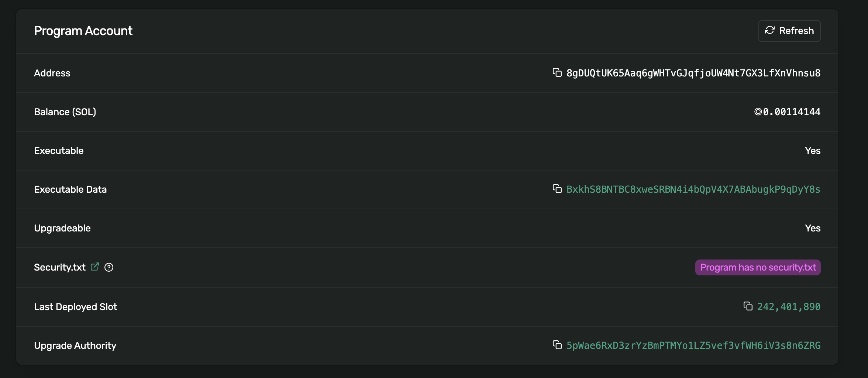Click the Security.txt help question mark

pyautogui.click(x=109, y=267)
